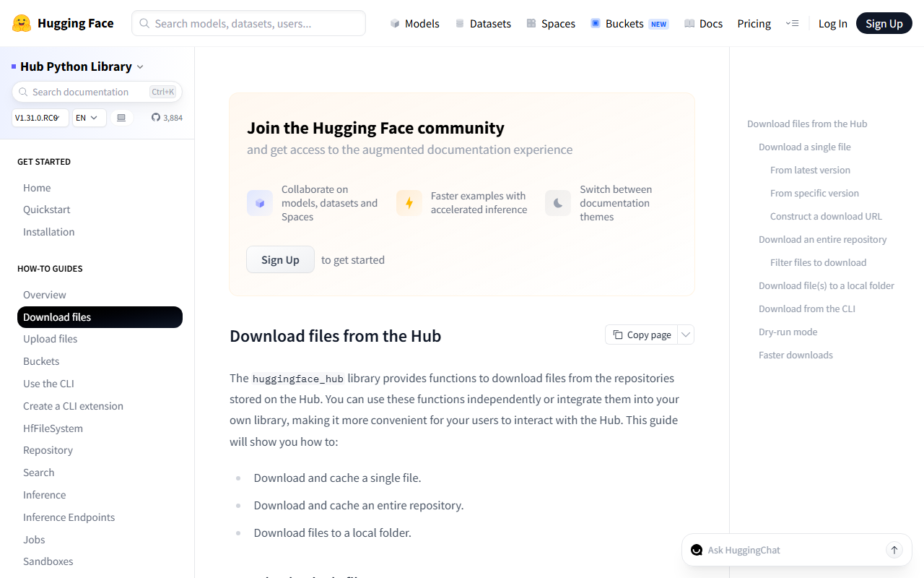Open the HfFileSystem guide
Screen dimensions: 924x578
click(53, 428)
